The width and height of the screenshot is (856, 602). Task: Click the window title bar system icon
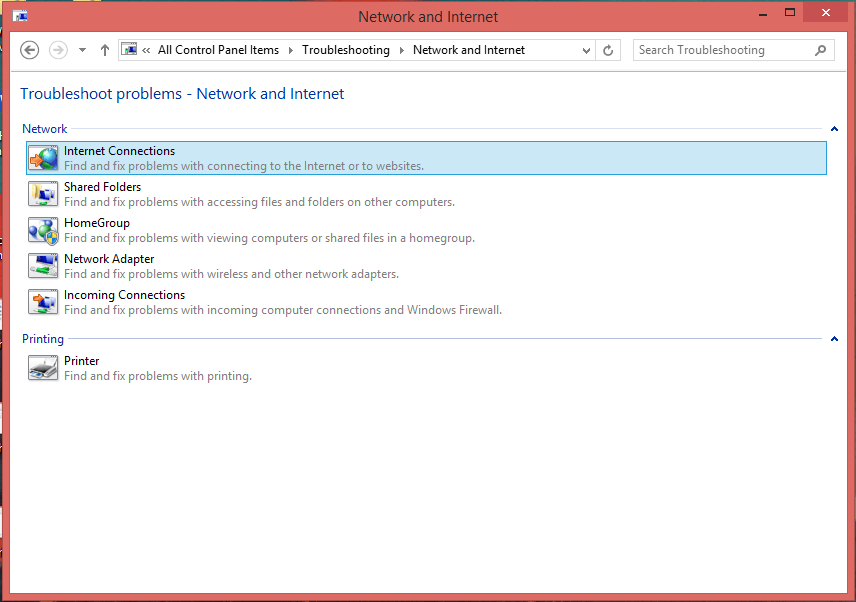click(x=20, y=16)
